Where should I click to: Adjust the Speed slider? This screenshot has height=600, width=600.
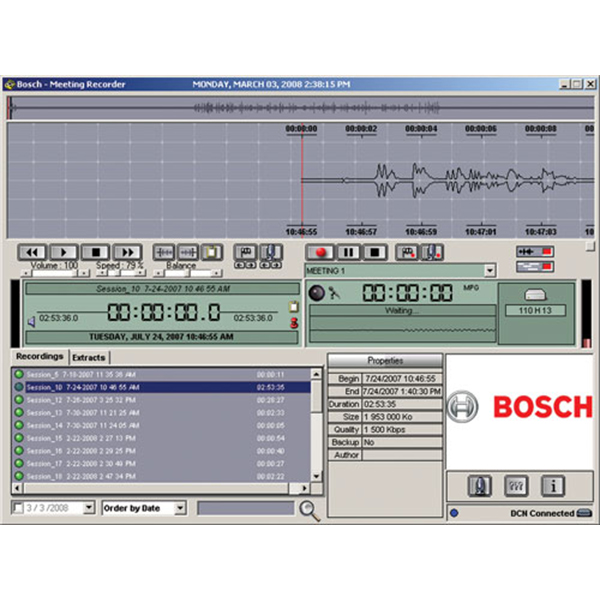coord(121,273)
